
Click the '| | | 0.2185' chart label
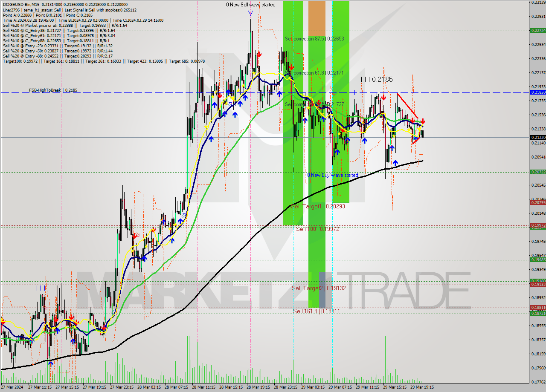click(377, 79)
